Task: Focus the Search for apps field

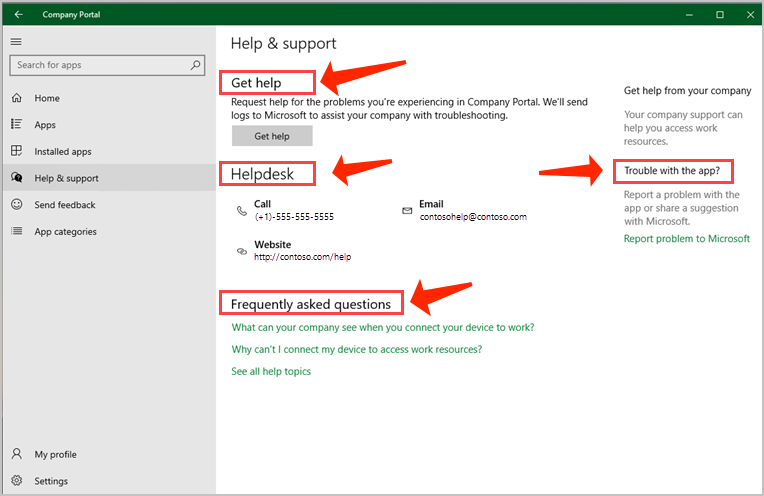Action: [x=107, y=65]
